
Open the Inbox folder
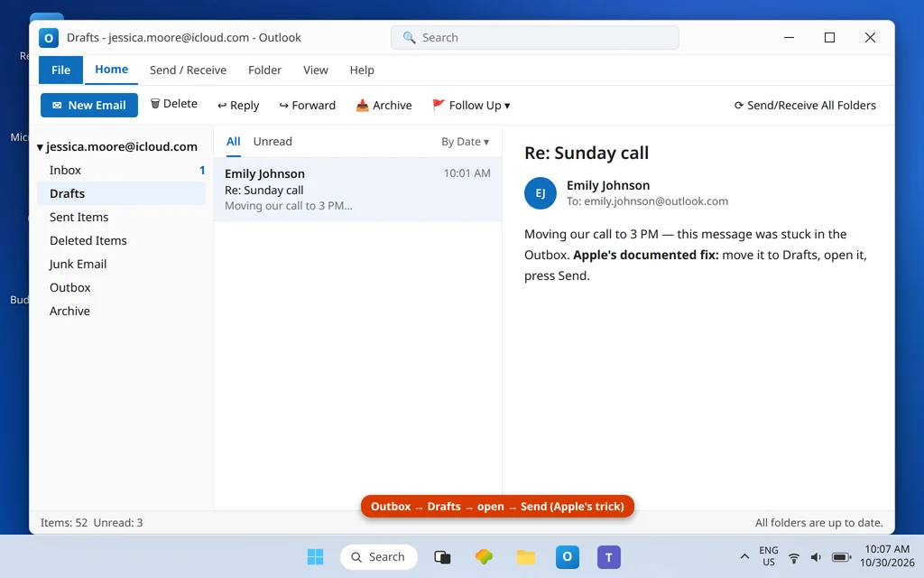click(x=122, y=170)
